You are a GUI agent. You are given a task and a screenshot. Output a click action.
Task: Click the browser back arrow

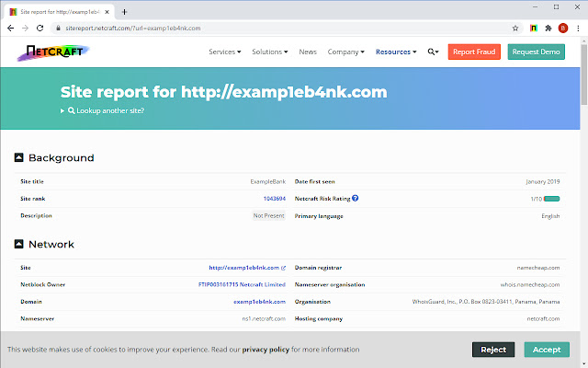pos(10,29)
